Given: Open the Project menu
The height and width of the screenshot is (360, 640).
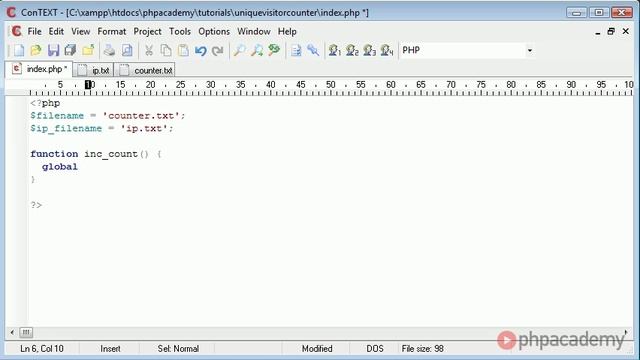Looking at the screenshot, I should [x=147, y=31].
